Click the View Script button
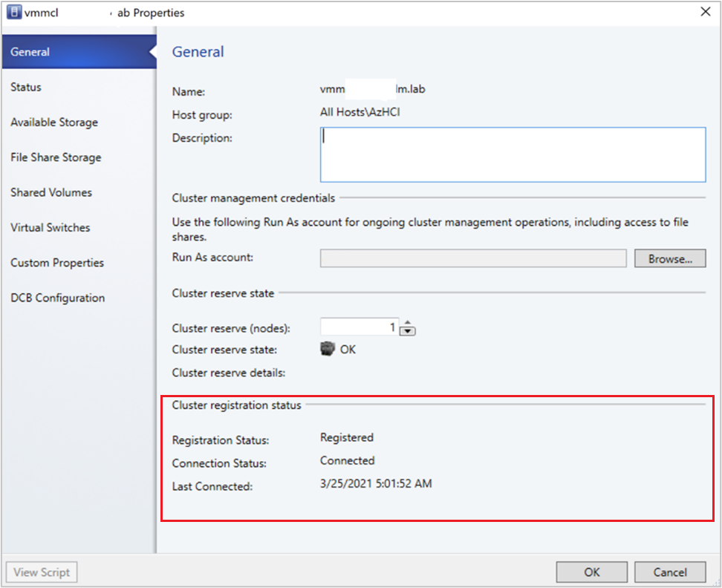 click(x=41, y=572)
